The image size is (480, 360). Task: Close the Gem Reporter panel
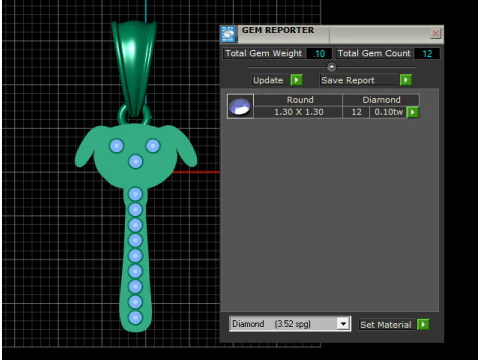435,33
